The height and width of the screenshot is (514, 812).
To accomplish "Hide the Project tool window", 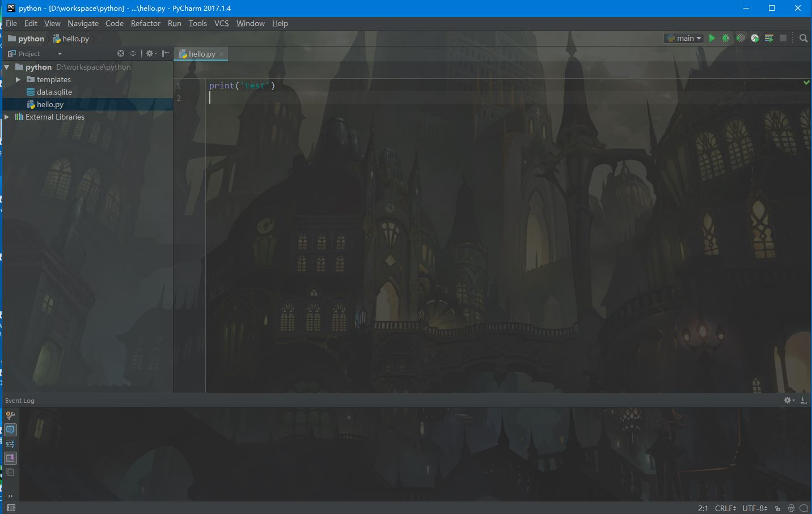I will coord(165,53).
